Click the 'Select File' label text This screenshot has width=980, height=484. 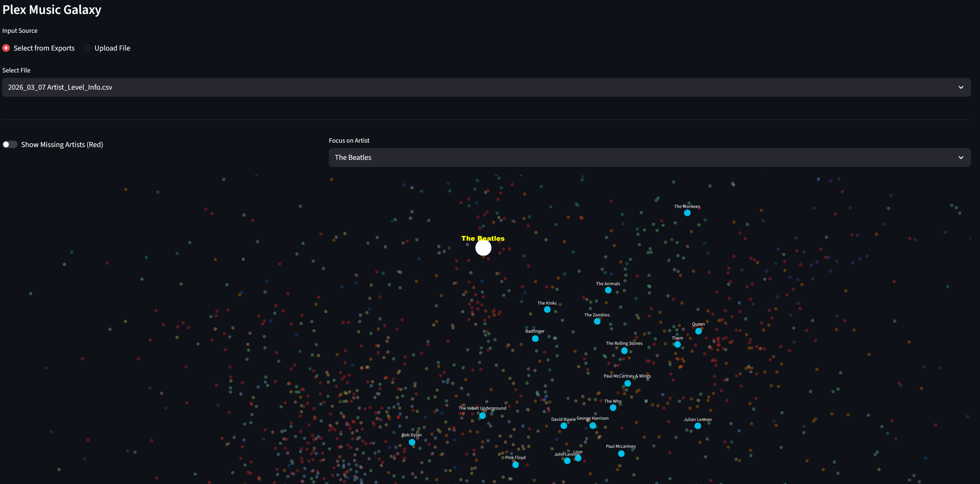pos(16,70)
